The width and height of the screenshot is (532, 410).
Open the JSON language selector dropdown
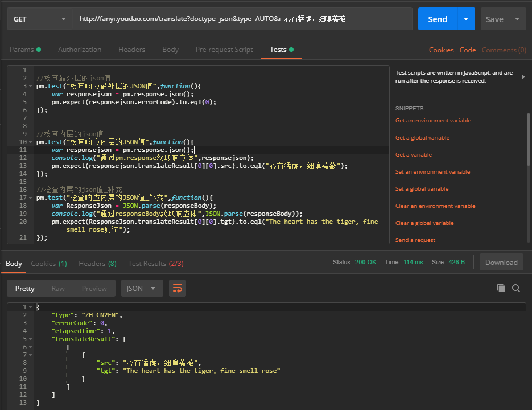pos(142,288)
